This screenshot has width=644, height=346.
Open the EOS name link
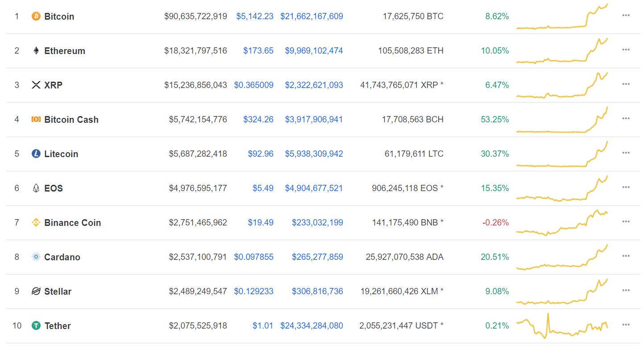[54, 188]
